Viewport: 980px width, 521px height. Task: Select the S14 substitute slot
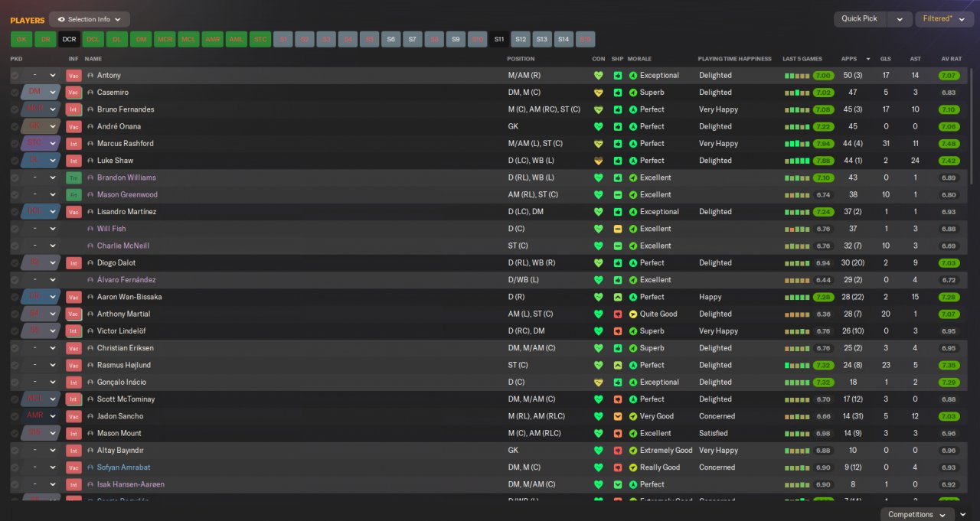tap(563, 39)
